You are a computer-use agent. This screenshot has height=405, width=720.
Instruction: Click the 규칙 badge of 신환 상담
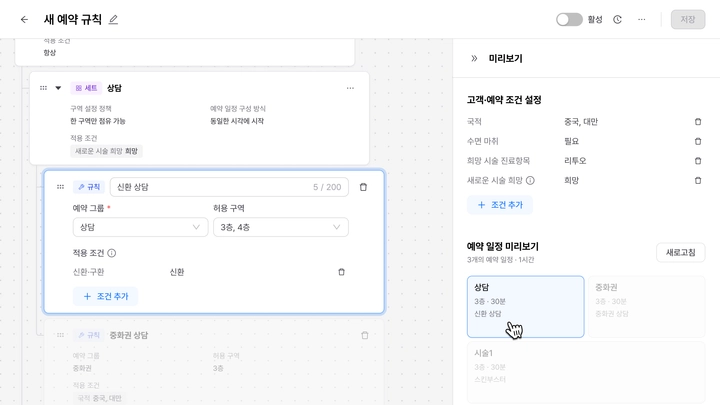pos(89,186)
